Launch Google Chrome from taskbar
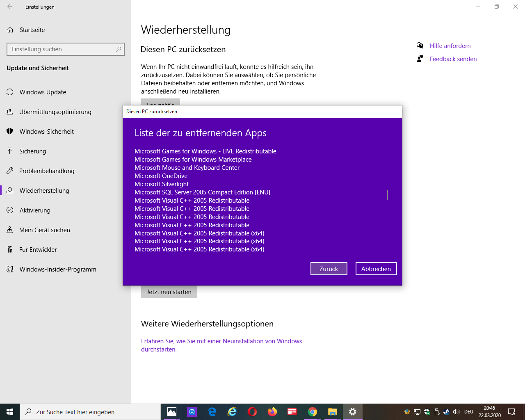This screenshot has height=420, width=525. (313, 412)
